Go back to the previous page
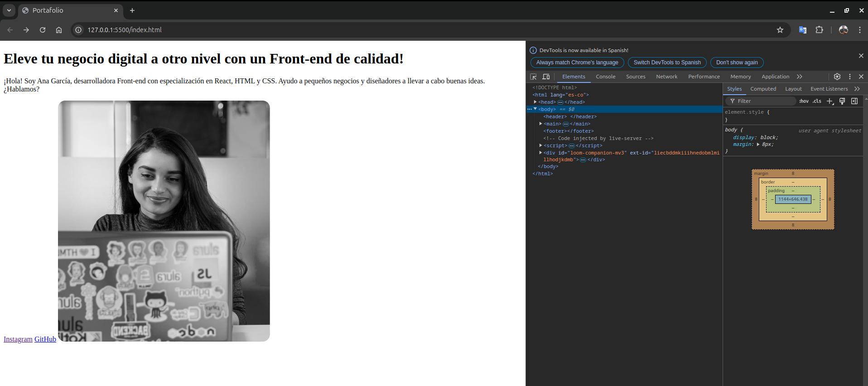This screenshot has height=386, width=868. [10, 30]
